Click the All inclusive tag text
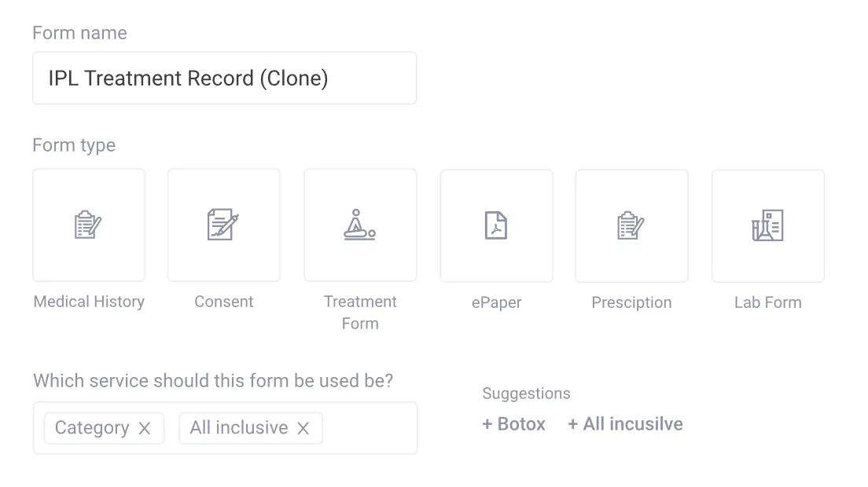Screen dimensions: 868x487 (239, 428)
